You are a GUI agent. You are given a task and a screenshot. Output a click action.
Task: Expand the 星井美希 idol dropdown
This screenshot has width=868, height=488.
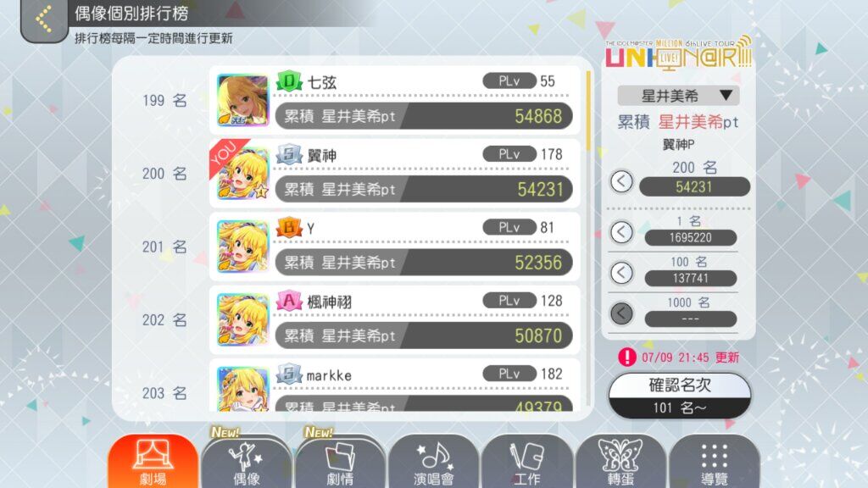click(679, 96)
